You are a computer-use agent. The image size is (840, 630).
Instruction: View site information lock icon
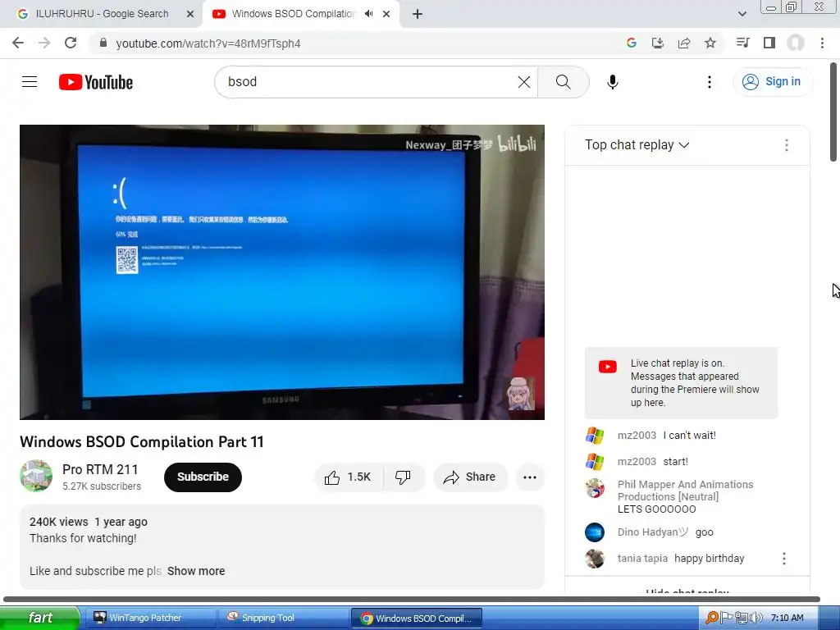coord(103,43)
